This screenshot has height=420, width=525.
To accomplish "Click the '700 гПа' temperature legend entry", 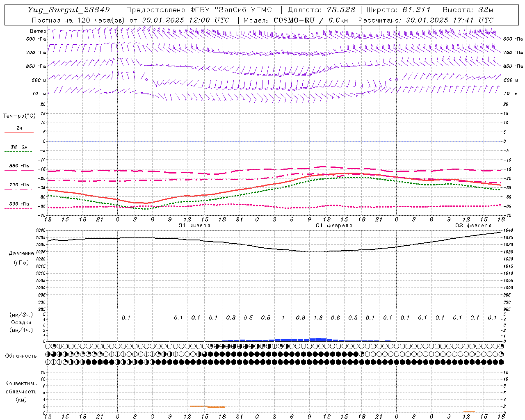I will [19, 185].
